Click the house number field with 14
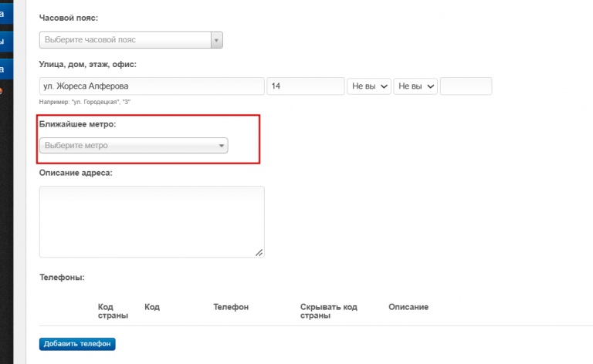 tap(306, 86)
